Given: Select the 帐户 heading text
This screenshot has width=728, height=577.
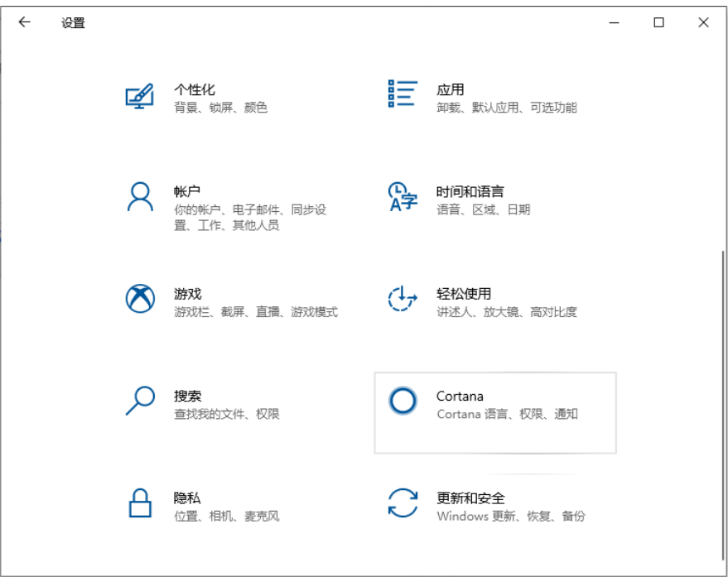Looking at the screenshot, I should [x=187, y=191].
